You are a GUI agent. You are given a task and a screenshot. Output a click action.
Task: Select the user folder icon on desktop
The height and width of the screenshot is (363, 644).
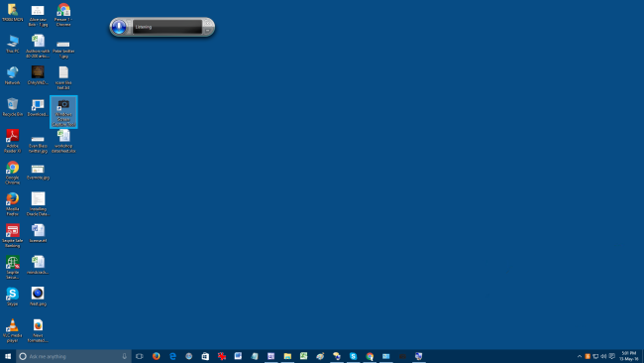point(13,13)
